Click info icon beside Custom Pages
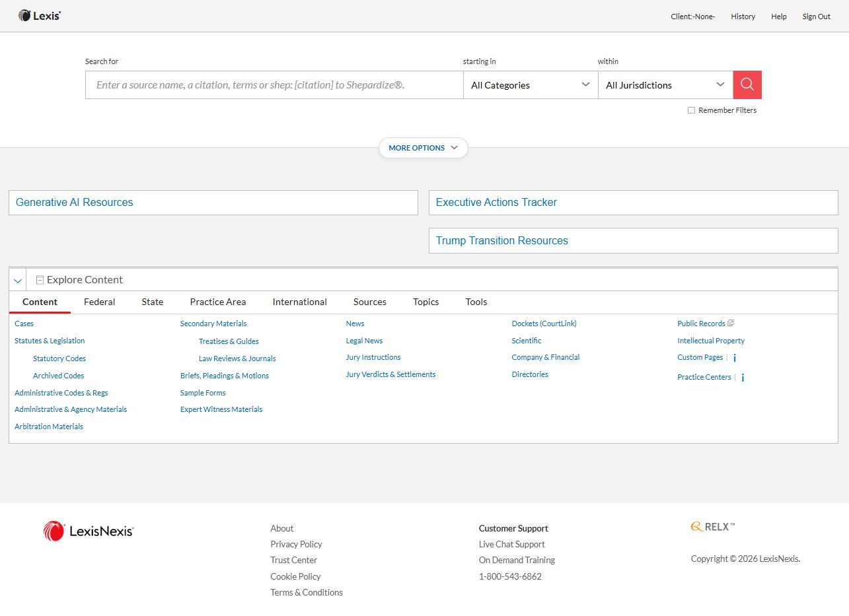Screen dimensions: 849x616 click(735, 358)
